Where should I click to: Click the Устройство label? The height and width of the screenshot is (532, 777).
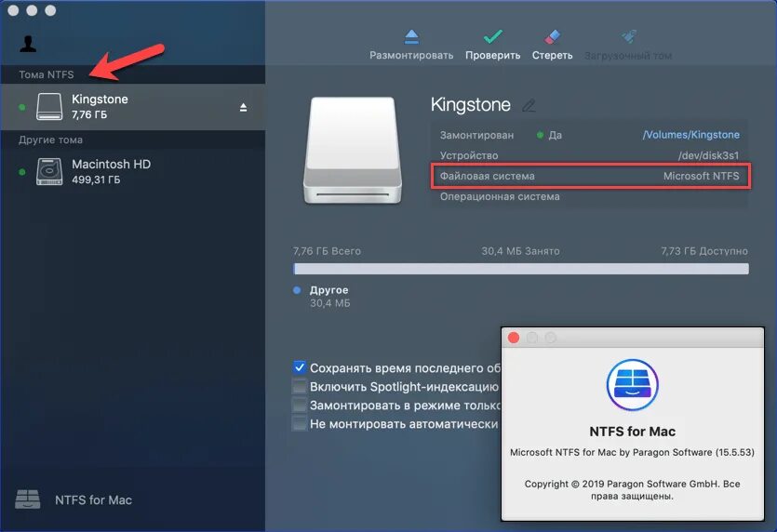click(x=469, y=155)
